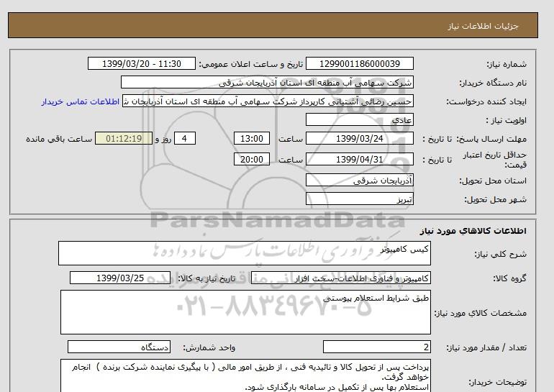Click the price validity time 20:00

[x=252, y=159]
